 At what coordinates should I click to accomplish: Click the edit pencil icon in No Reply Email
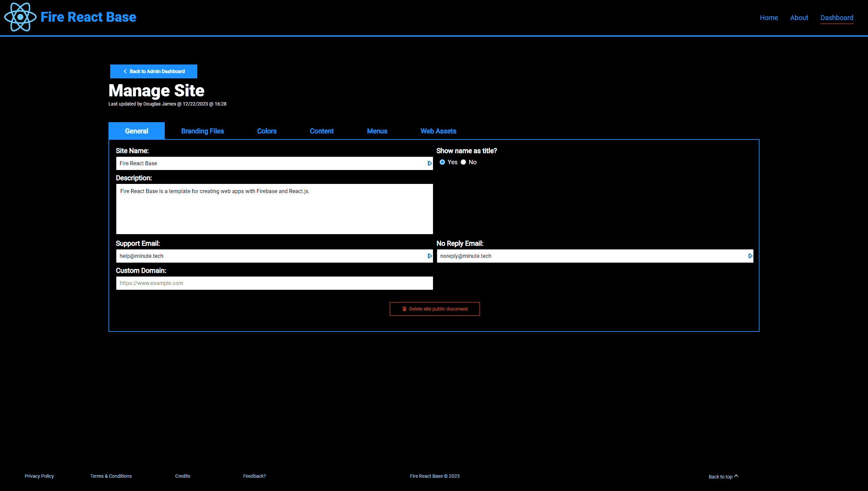[x=749, y=256]
